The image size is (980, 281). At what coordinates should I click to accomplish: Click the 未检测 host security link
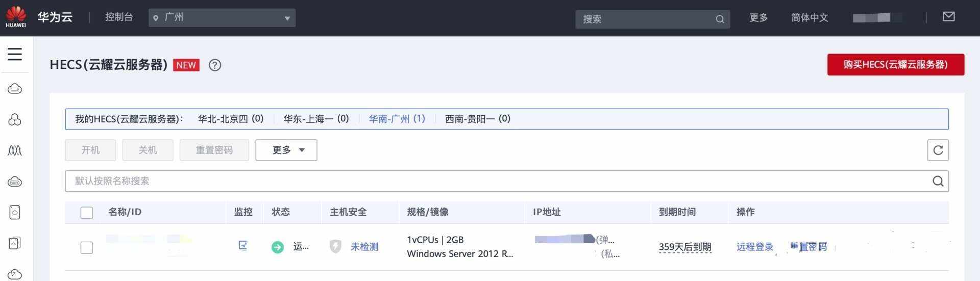click(x=364, y=247)
